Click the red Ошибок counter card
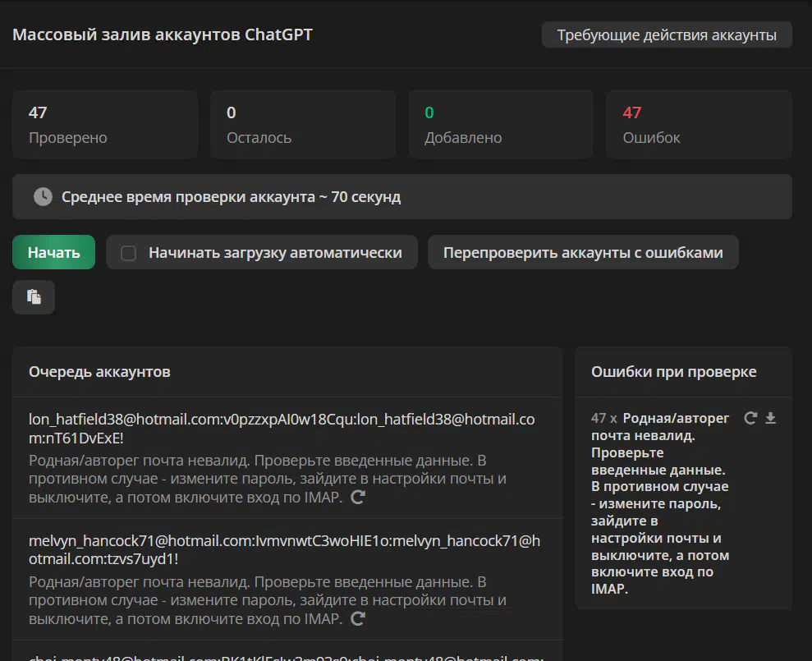The width and height of the screenshot is (812, 661). point(698,124)
